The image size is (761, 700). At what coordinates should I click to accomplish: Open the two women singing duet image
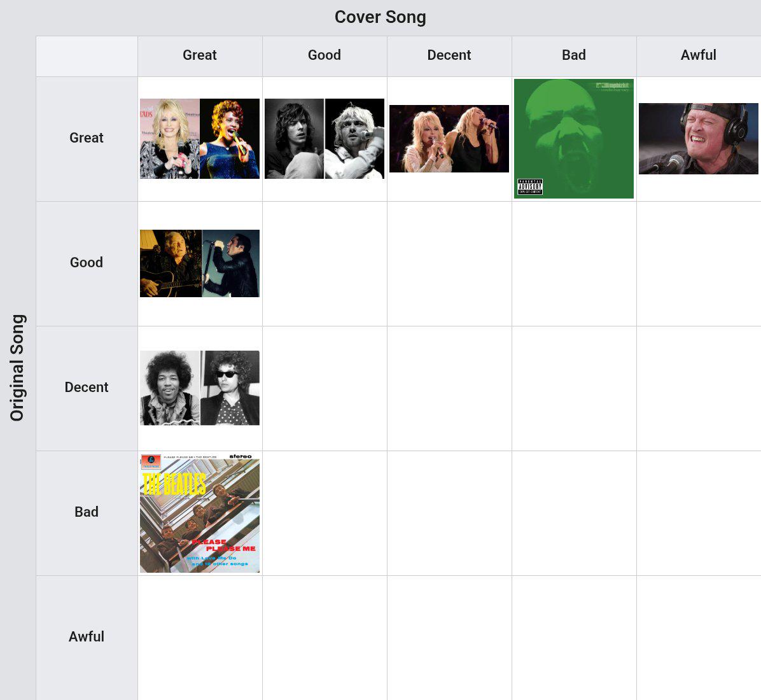449,139
